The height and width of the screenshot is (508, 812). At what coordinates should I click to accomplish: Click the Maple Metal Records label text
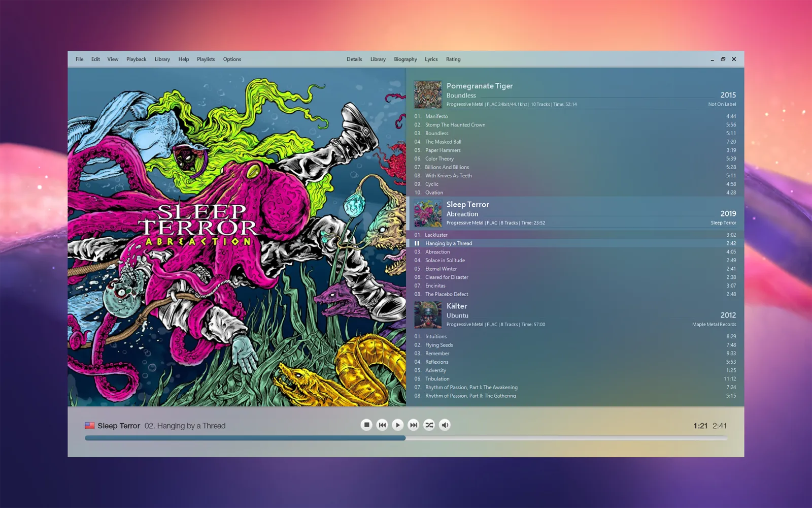click(714, 325)
